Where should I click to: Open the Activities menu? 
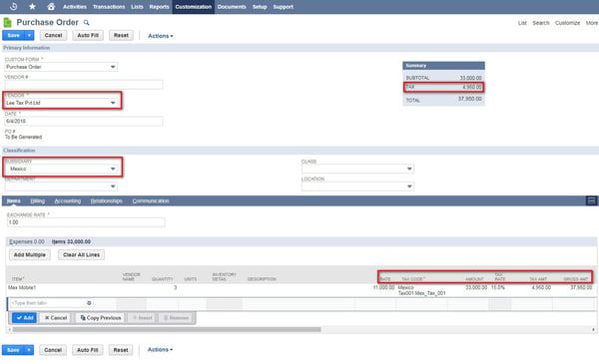[x=75, y=7]
